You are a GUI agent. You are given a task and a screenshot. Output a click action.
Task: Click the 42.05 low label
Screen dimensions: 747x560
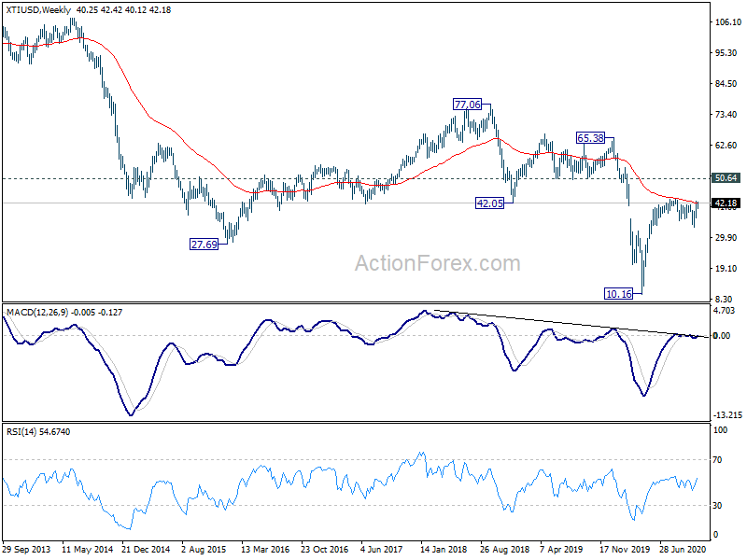pos(489,203)
